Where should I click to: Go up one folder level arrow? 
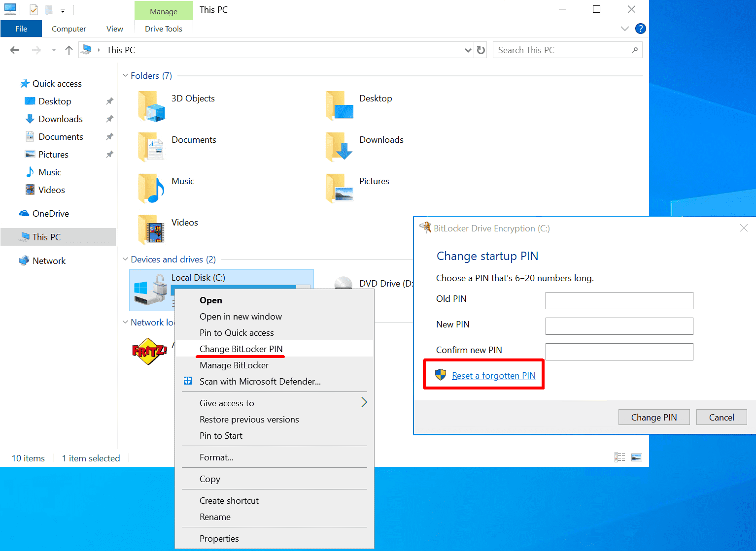click(69, 50)
